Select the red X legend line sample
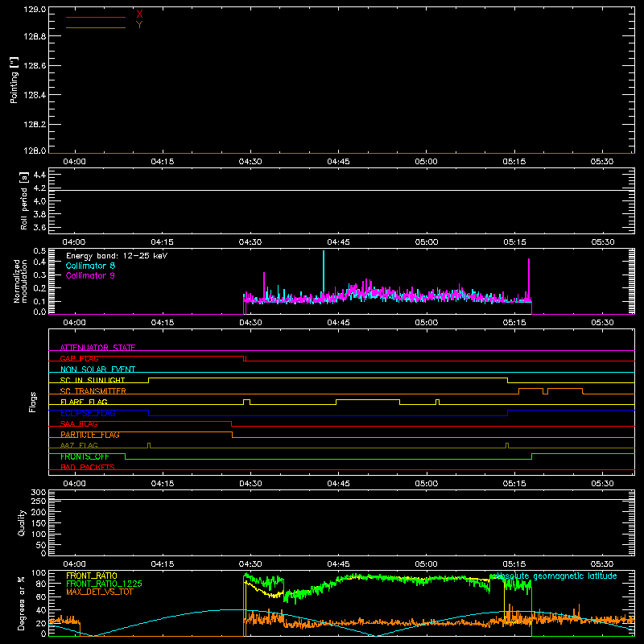Screen dimensions: 644x644 (x=96, y=17)
